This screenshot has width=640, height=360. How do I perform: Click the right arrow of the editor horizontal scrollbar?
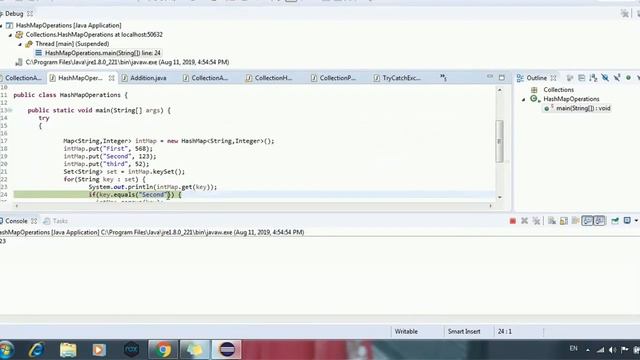[491, 206]
